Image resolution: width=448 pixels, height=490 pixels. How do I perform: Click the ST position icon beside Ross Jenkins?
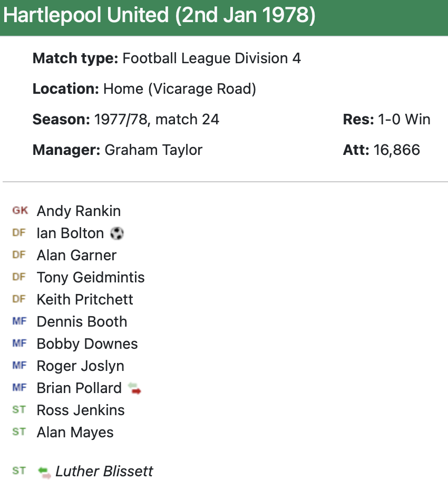[19, 410]
